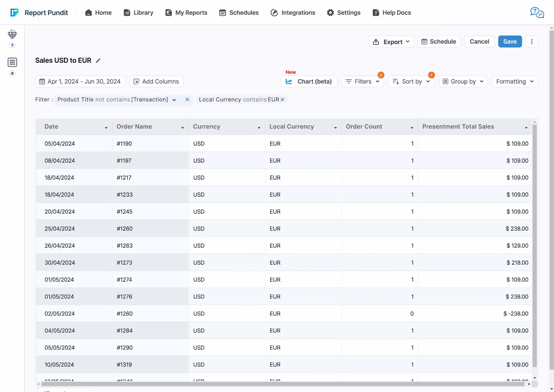Expand the Export dropdown
The width and height of the screenshot is (554, 392).
coord(391,42)
